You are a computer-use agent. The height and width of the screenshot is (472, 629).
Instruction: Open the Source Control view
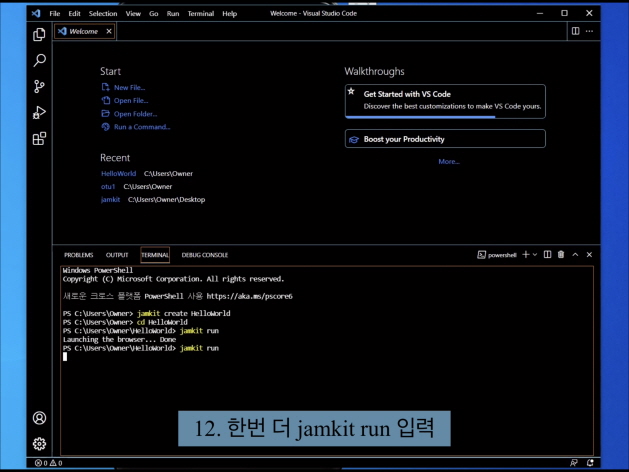point(39,86)
